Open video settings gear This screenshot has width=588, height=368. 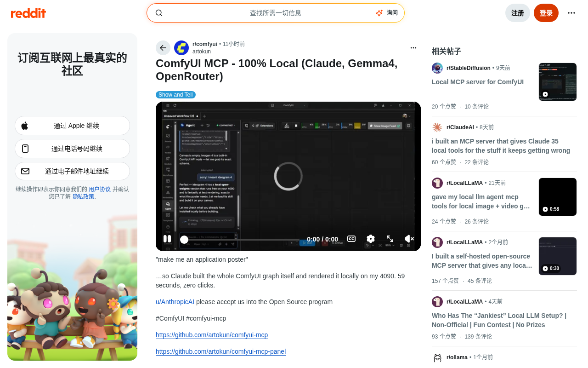[x=371, y=239]
